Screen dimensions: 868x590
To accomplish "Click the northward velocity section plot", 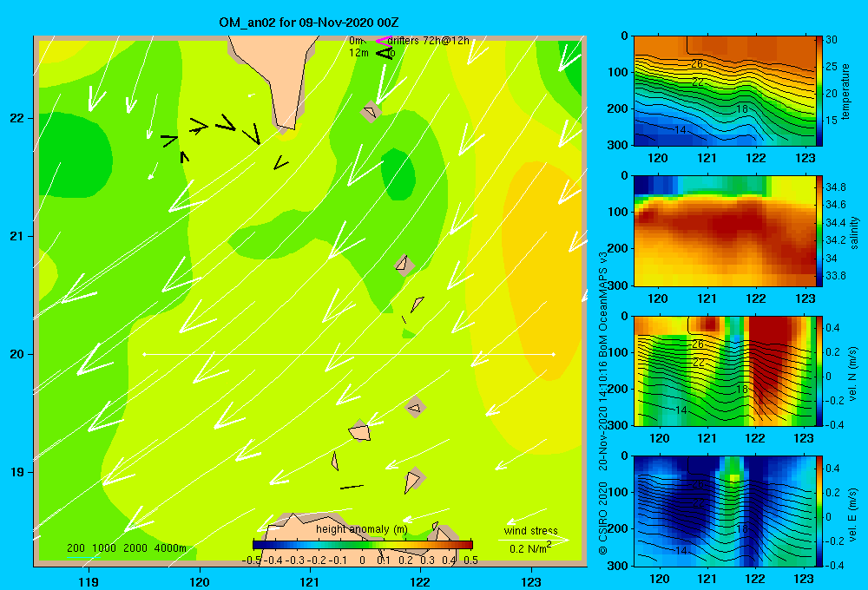I will (724, 370).
